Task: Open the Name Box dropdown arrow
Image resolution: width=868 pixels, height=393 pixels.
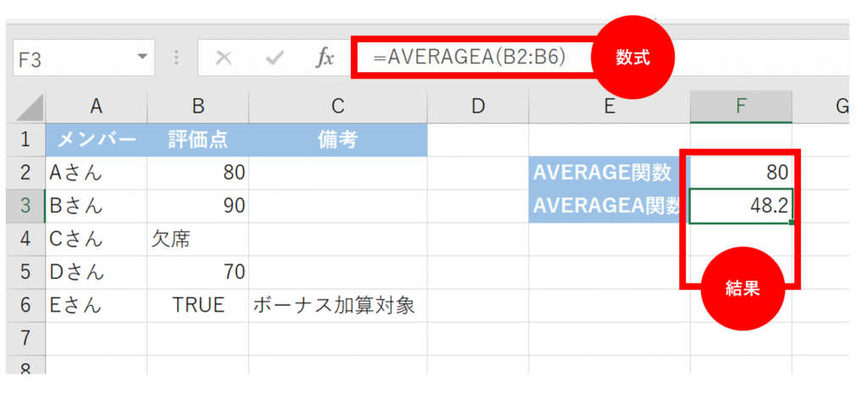Action: pyautogui.click(x=141, y=58)
